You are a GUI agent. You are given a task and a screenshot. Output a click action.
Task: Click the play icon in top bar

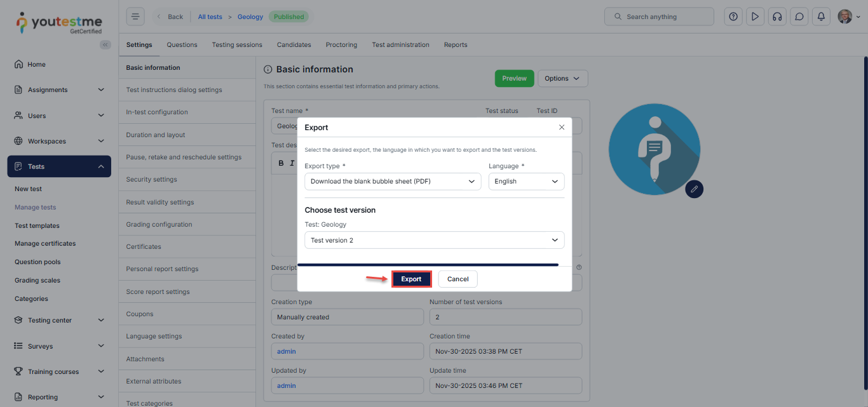(755, 17)
